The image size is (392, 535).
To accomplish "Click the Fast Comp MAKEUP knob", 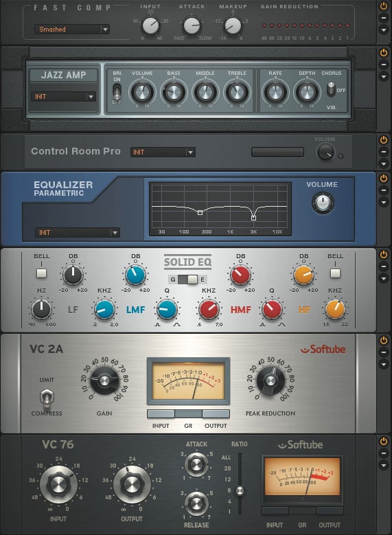I will pyautogui.click(x=233, y=25).
